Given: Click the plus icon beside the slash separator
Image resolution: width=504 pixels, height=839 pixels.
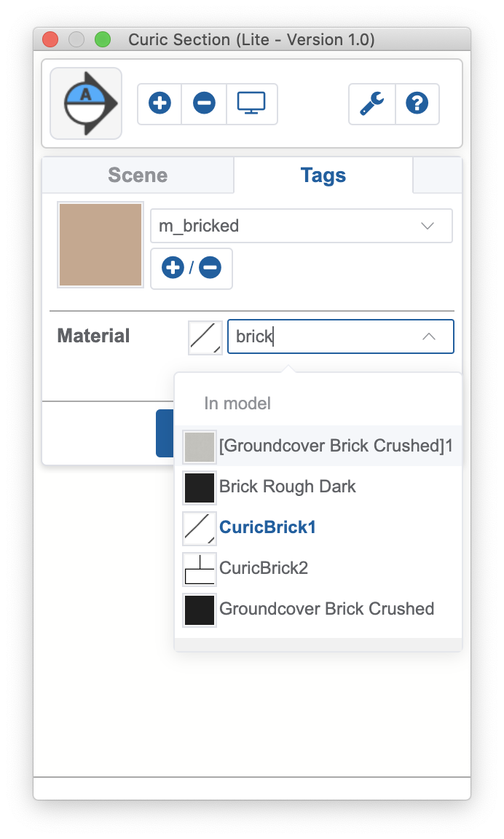Looking at the screenshot, I should pyautogui.click(x=172, y=267).
